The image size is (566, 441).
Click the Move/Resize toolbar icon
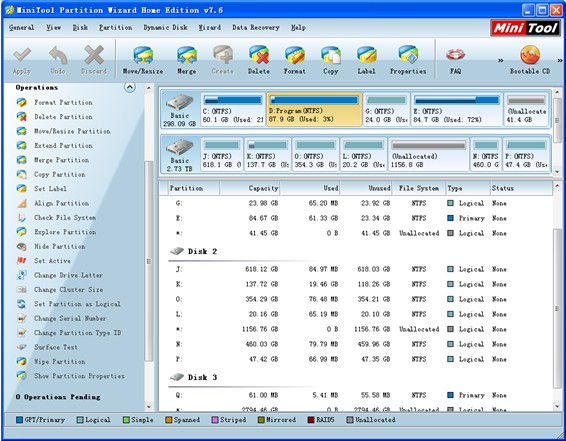click(143, 60)
